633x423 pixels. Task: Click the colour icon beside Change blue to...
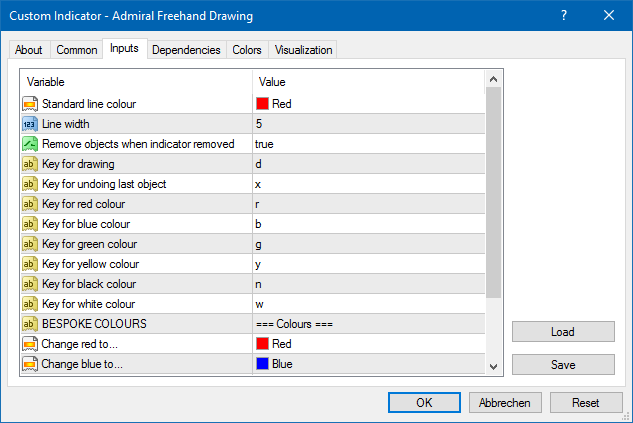(30, 364)
